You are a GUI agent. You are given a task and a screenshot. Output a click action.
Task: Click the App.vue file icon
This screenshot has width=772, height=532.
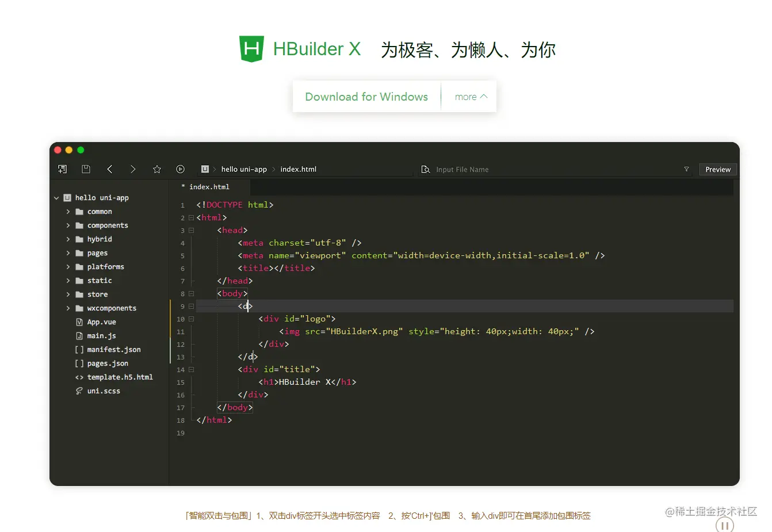79,322
